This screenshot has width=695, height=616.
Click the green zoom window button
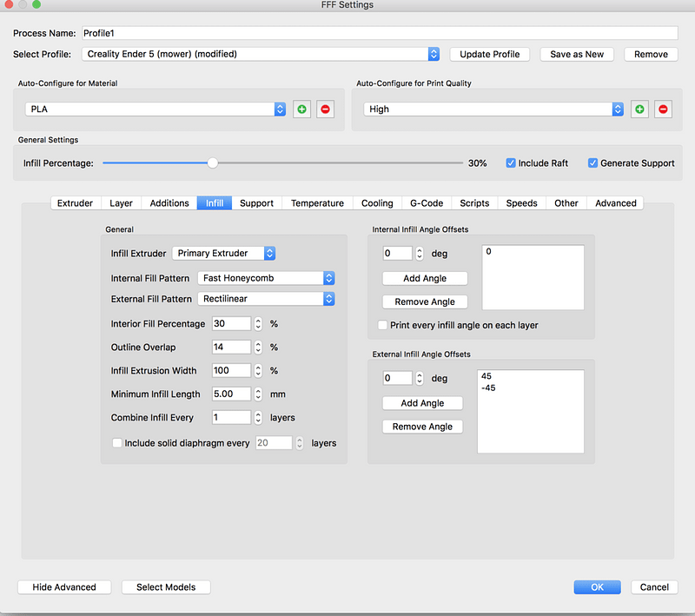(x=36, y=4)
